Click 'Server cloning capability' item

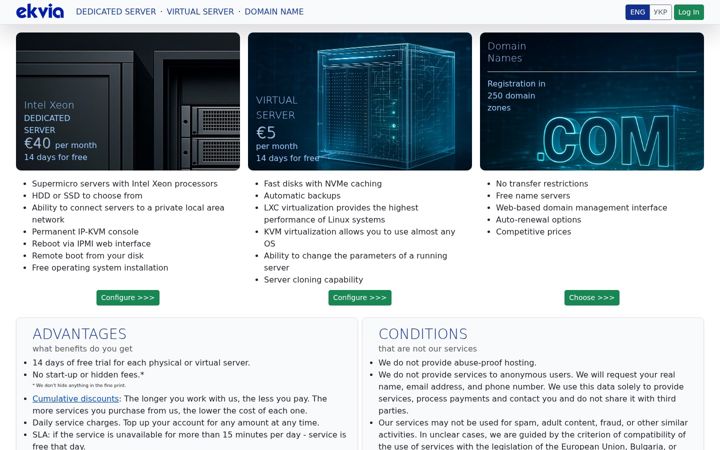click(x=313, y=280)
